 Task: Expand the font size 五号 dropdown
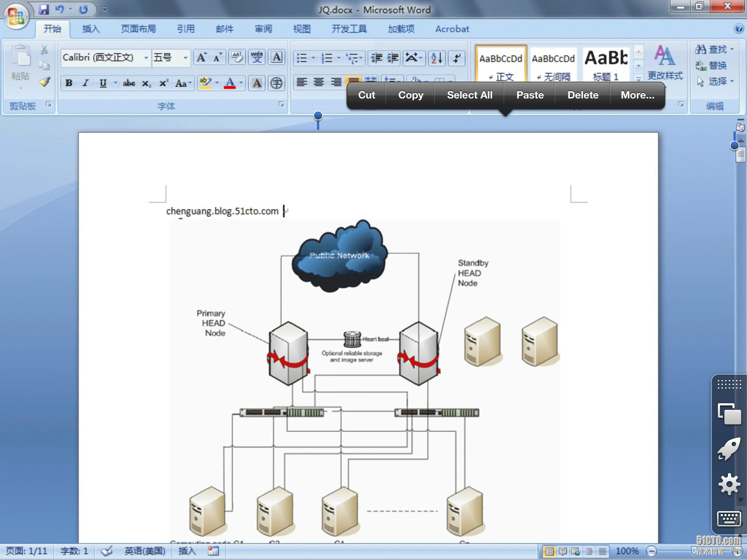tap(185, 58)
